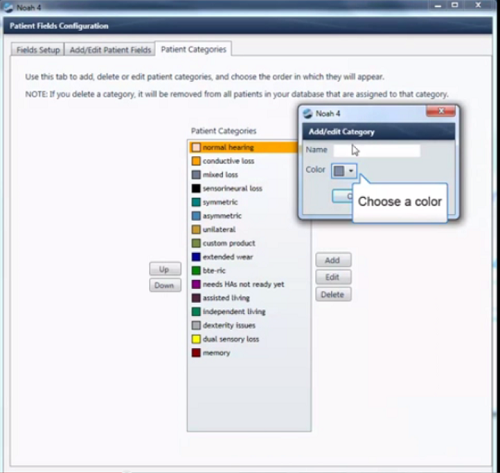Image resolution: width=500 pixels, height=473 pixels.
Task: Click the purple swatch beside needs HAs
Action: [196, 284]
